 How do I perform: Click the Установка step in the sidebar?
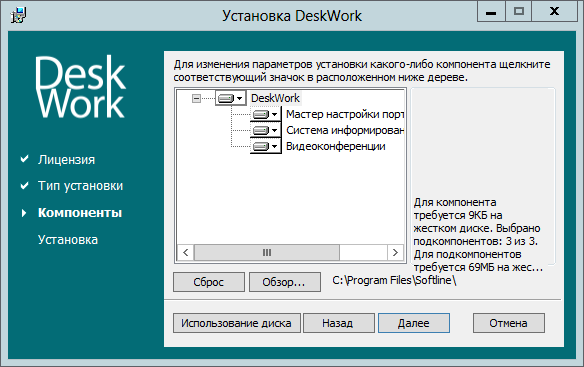pos(68,240)
